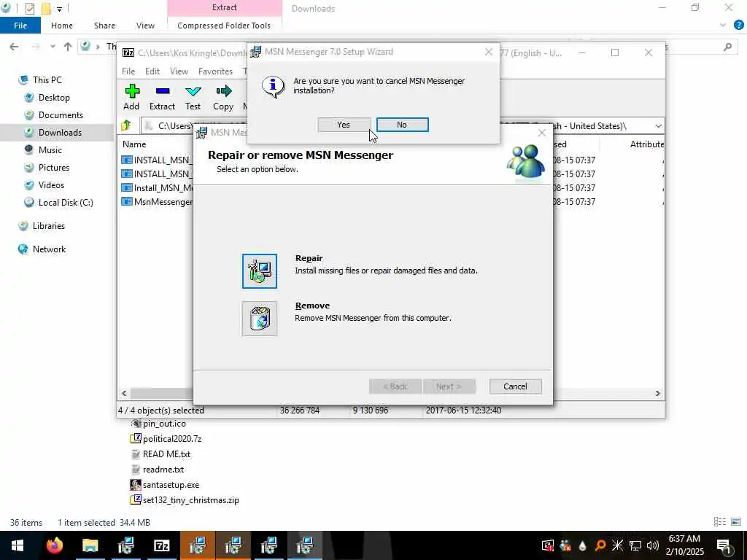Go up one level in Explorer
The height and width of the screenshot is (560, 747).
tap(68, 47)
